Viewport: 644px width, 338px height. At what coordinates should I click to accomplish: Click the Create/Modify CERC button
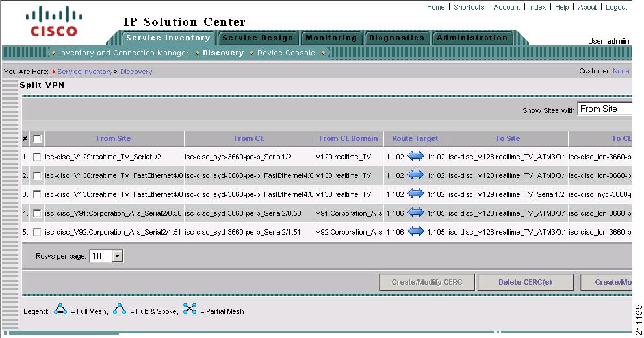point(427,282)
